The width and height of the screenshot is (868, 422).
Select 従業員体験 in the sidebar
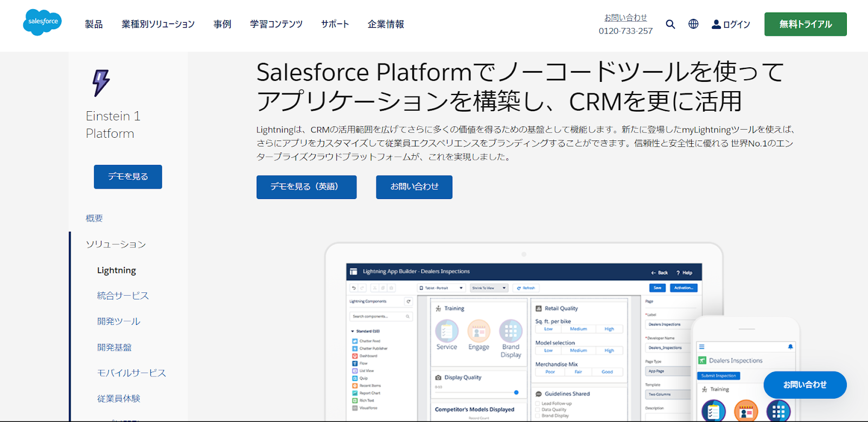(118, 399)
